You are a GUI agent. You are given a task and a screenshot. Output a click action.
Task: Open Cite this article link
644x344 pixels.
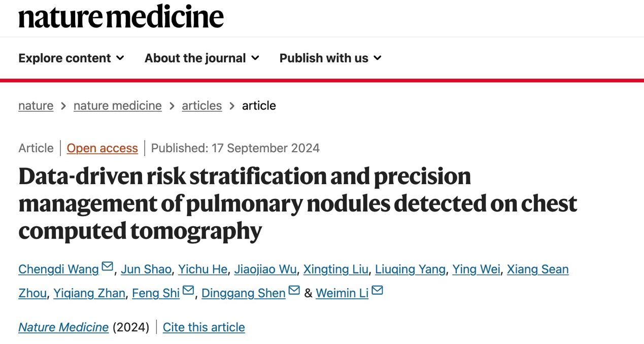point(204,327)
